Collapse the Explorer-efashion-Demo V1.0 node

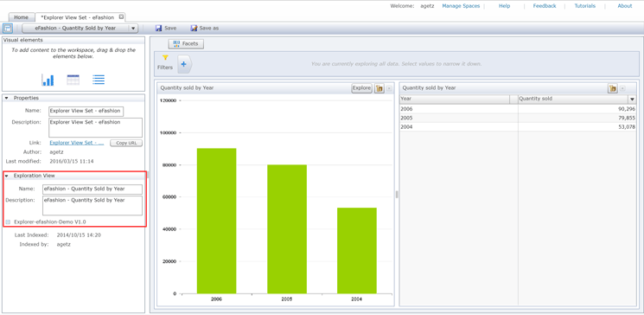click(x=8, y=222)
